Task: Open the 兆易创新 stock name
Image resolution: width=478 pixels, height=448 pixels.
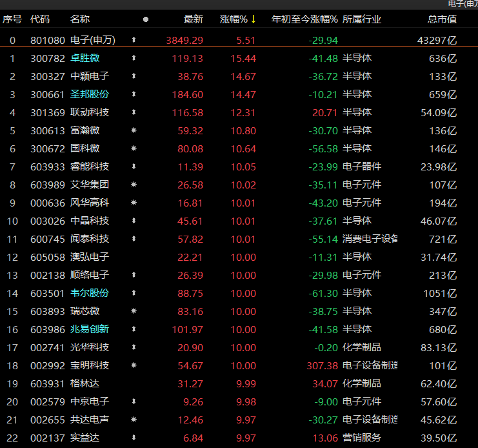Action: tap(90, 329)
